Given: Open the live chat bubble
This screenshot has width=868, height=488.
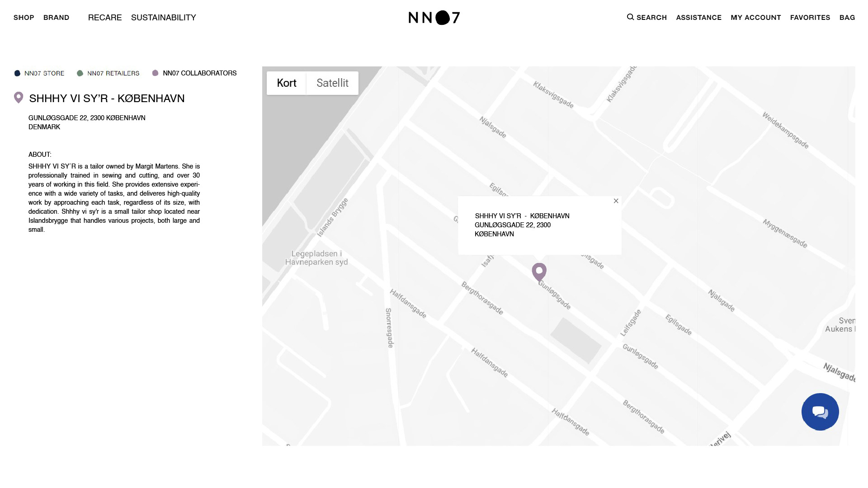Looking at the screenshot, I should pyautogui.click(x=820, y=412).
